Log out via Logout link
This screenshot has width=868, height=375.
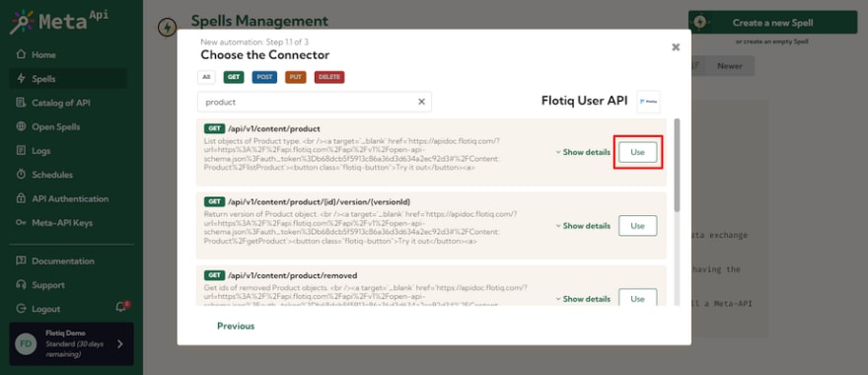(x=46, y=309)
